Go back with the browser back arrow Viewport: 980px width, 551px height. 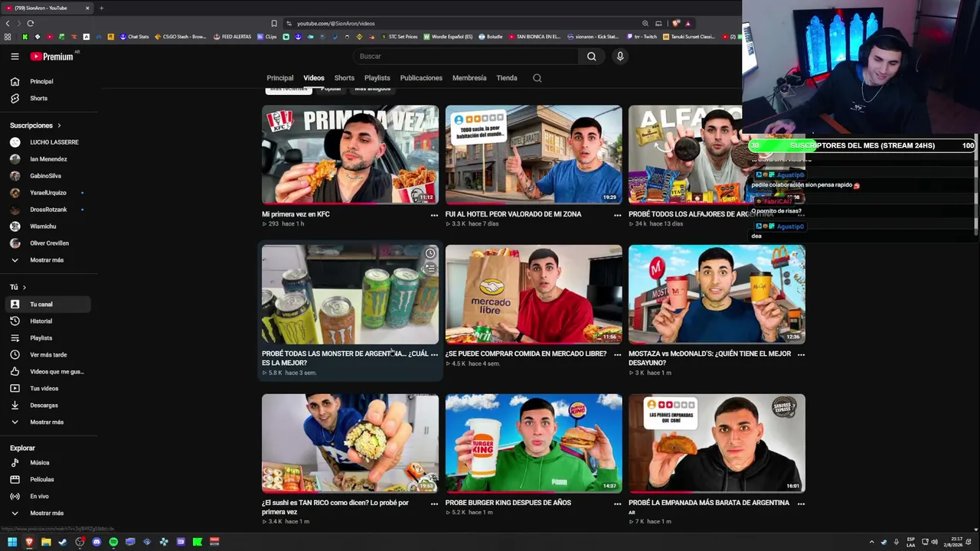(8, 24)
